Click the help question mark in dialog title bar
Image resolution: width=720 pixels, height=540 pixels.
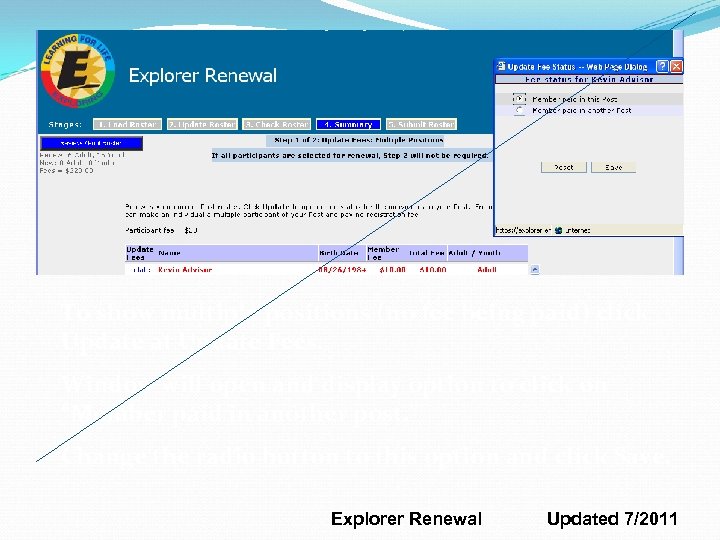pos(662,67)
